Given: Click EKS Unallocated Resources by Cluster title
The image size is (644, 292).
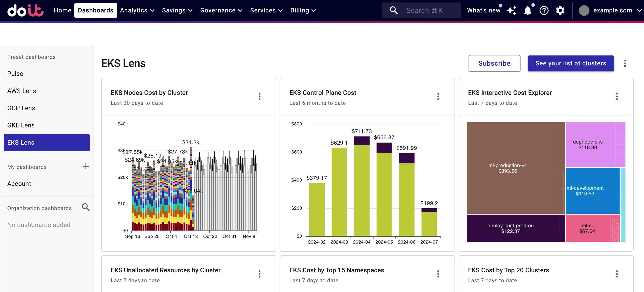Looking at the screenshot, I should (x=166, y=270).
